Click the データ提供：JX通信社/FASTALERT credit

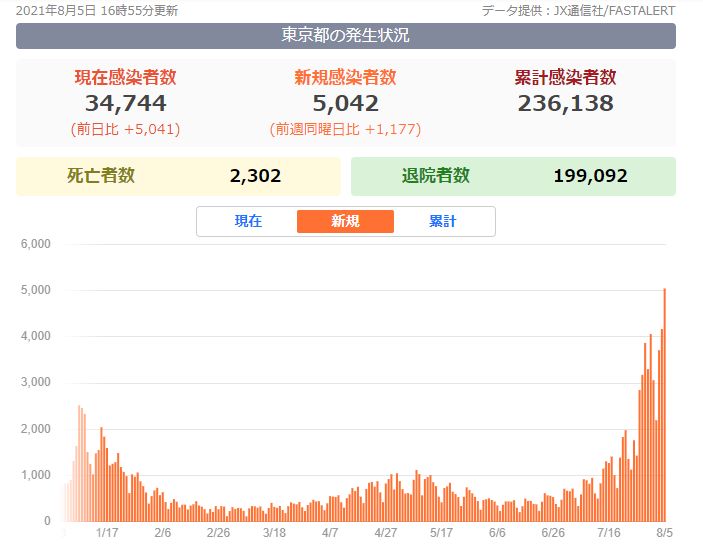coord(578,10)
